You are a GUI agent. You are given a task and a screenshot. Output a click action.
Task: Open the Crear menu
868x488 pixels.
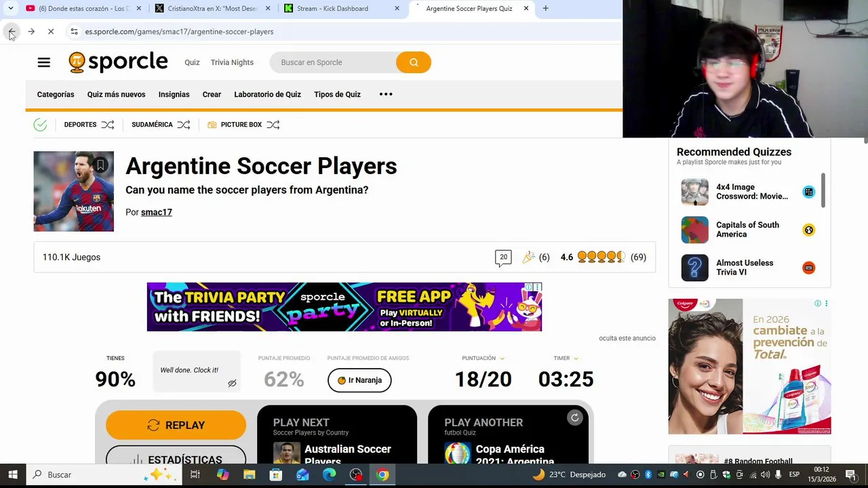[212, 94]
